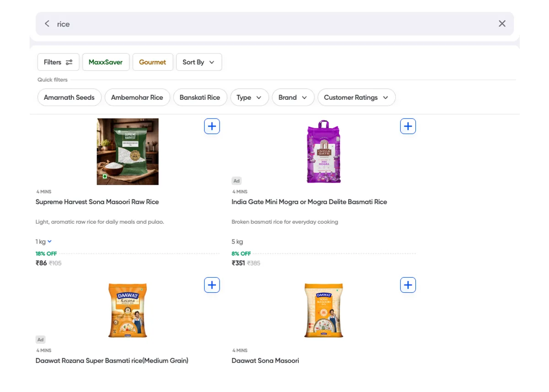This screenshot has width=549, height=392.
Task: Add Daawat Rozana Super Basmati to cart
Action: [x=212, y=285]
